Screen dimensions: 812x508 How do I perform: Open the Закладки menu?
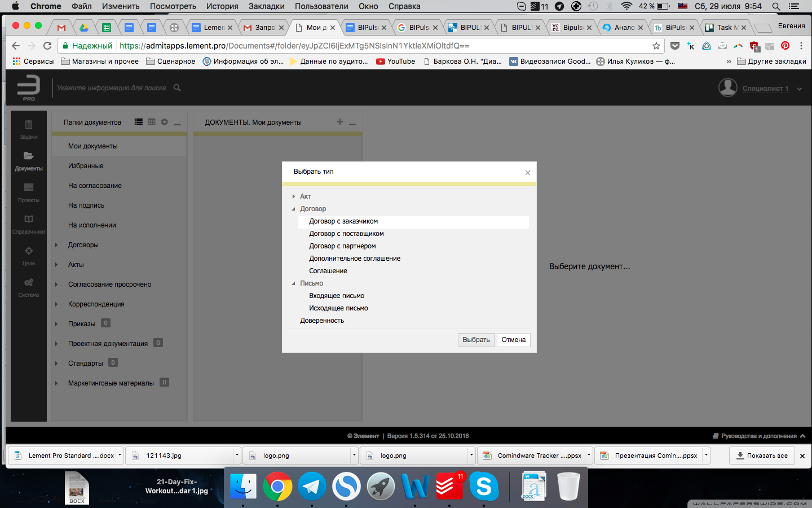[267, 6]
